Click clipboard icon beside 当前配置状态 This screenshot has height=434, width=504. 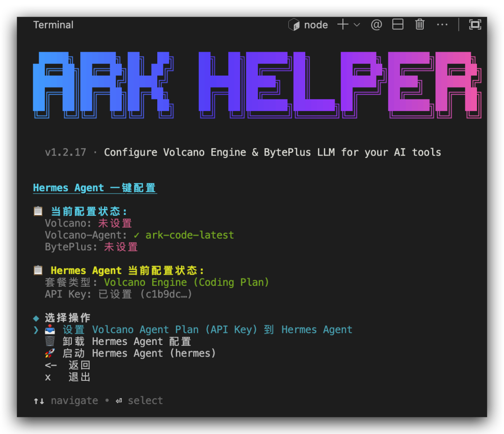(38, 211)
